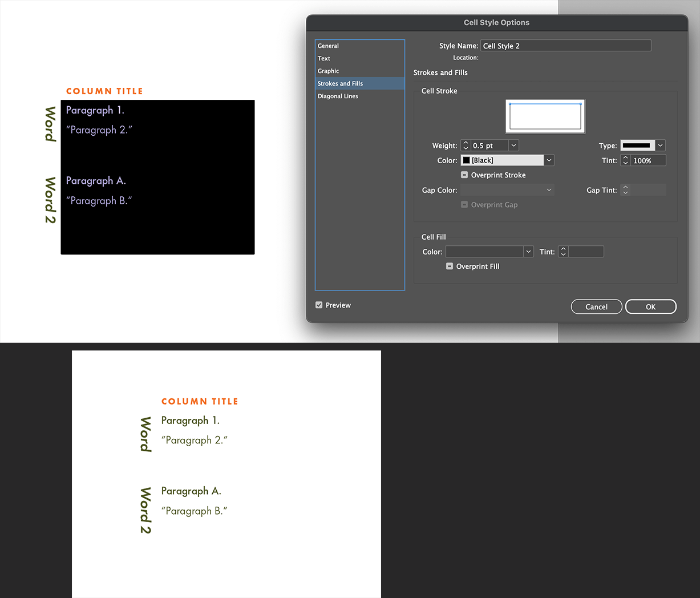Enable the Overprint Stroke checkbox

click(x=464, y=175)
